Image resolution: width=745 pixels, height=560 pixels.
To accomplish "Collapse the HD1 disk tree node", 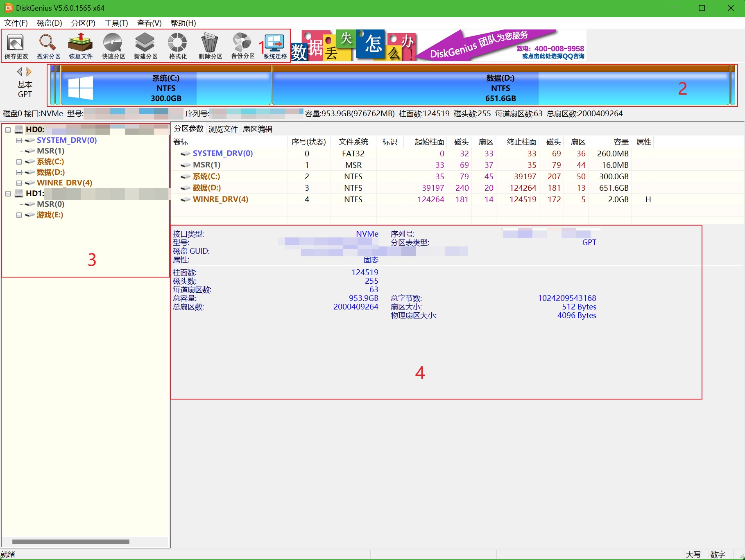I will coord(8,194).
